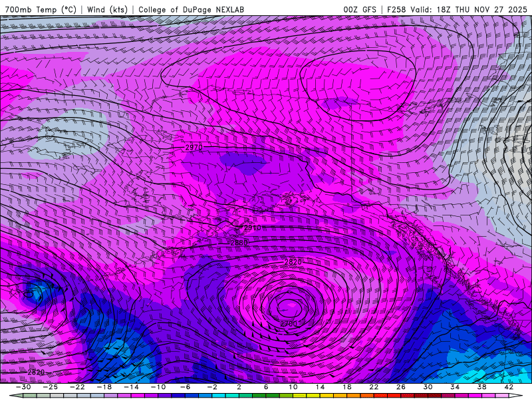Click the 2 degree scale label

coord(239,387)
